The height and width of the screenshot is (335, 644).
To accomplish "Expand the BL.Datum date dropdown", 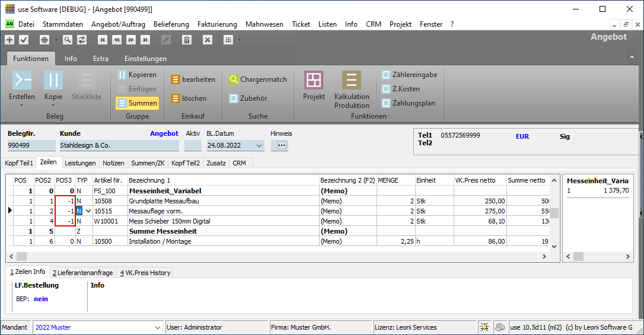I will click(x=259, y=145).
